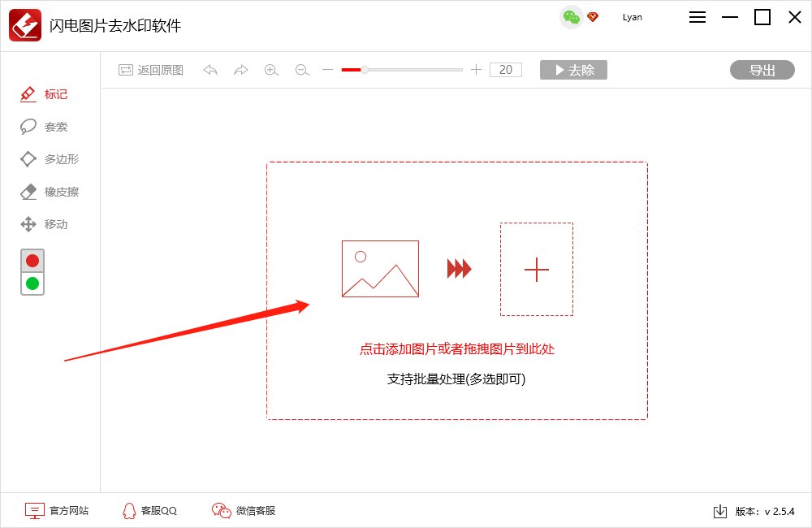This screenshot has width=812, height=528.
Task: Click the 导出 export button
Action: [762, 70]
